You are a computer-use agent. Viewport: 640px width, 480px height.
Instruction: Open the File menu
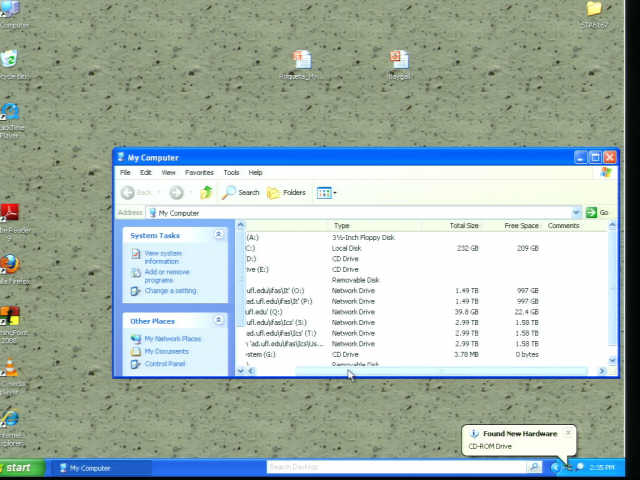coord(125,173)
